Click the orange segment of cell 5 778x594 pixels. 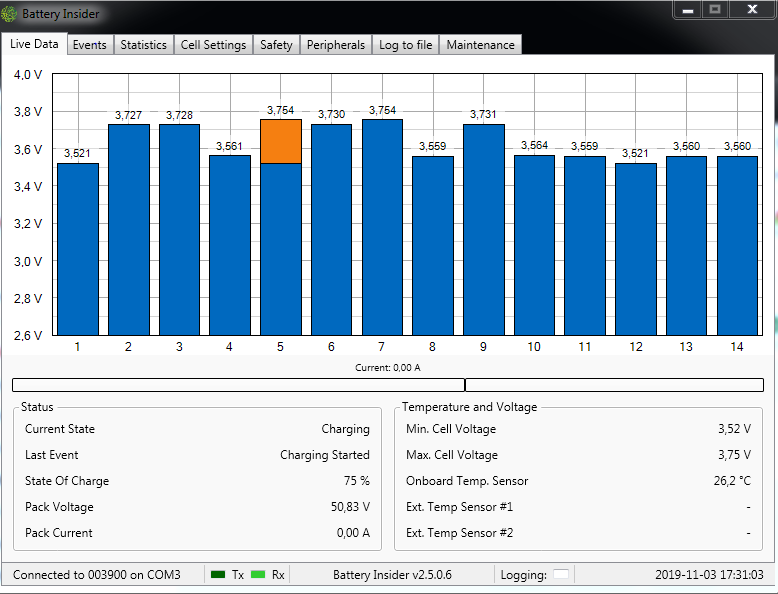tap(280, 141)
